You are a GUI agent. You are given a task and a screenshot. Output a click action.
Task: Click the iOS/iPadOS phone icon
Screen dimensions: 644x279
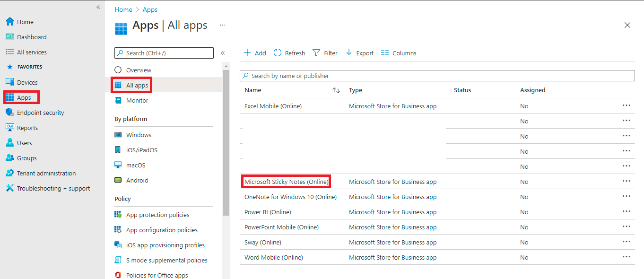click(x=118, y=150)
